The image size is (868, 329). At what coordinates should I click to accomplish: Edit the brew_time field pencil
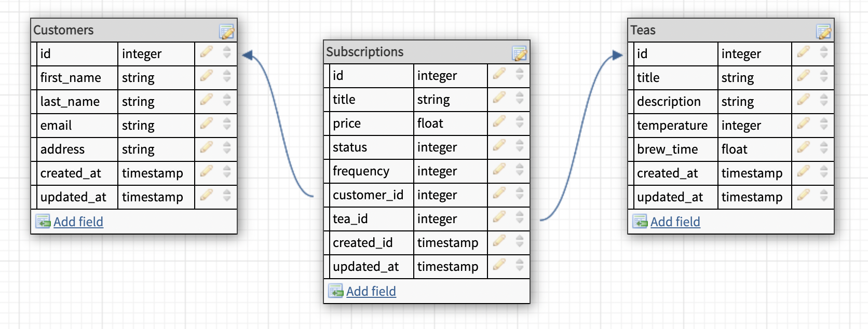[804, 147]
